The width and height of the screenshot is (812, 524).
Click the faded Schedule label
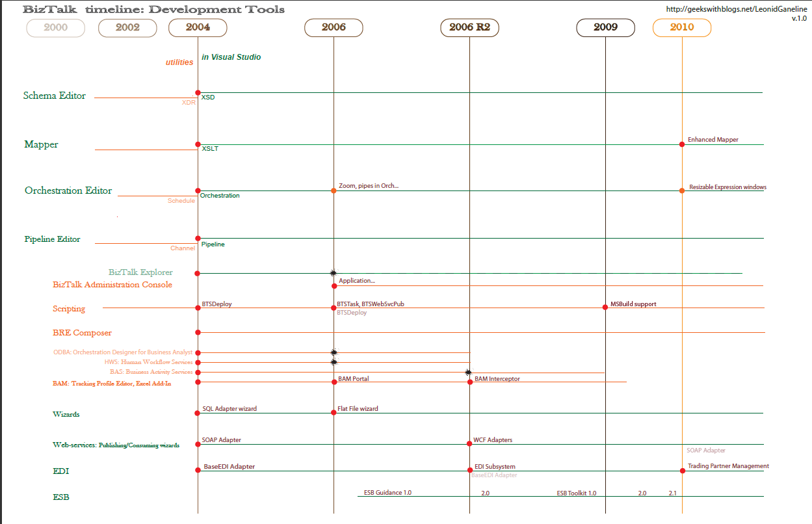[181, 201]
